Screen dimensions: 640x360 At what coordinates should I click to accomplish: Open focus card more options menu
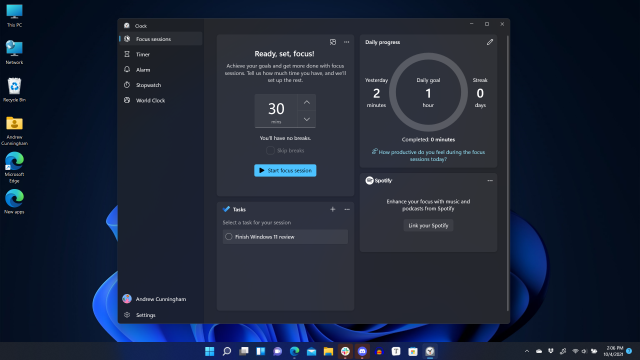[x=347, y=42]
